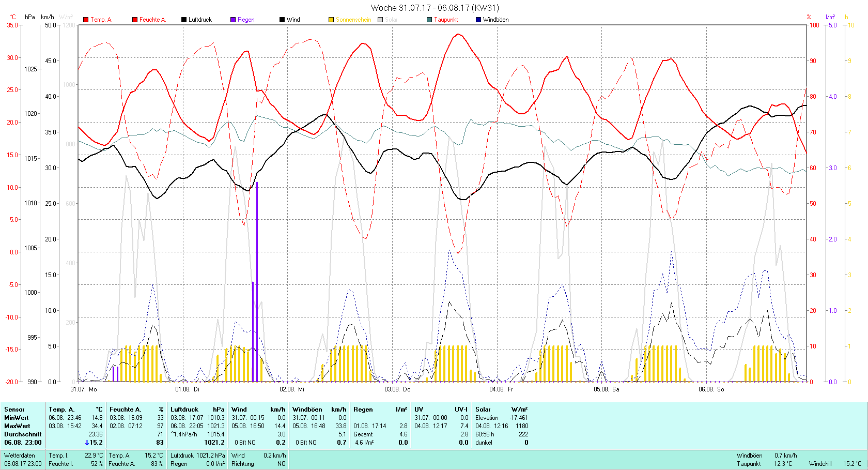Click the 'Gesamt:' rain label
The width and height of the screenshot is (868, 470).
coord(364,434)
